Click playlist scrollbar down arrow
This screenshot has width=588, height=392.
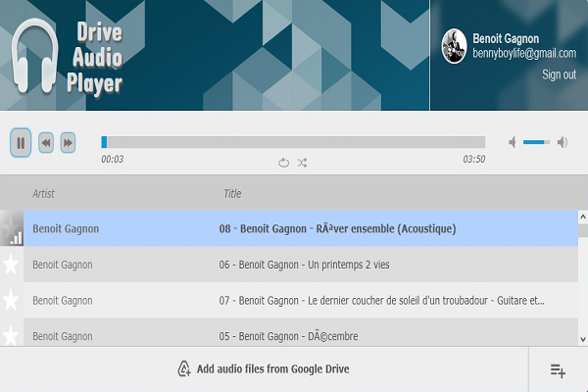[x=583, y=339]
